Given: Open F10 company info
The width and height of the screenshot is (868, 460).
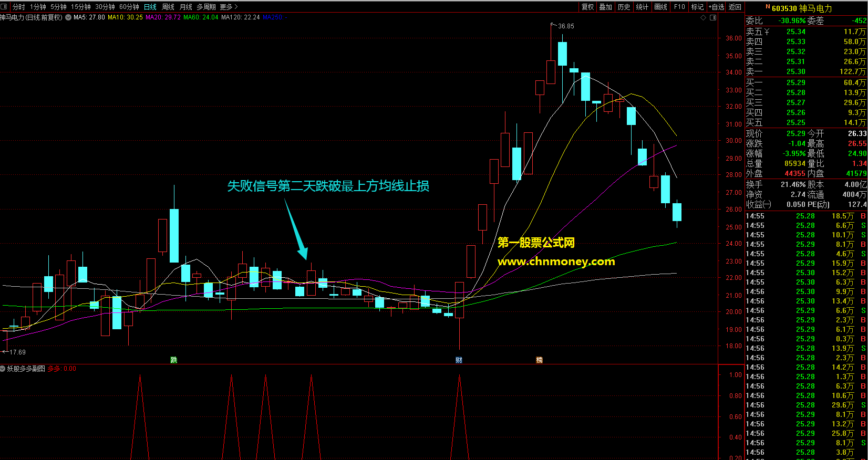Looking at the screenshot, I should tap(679, 7).
